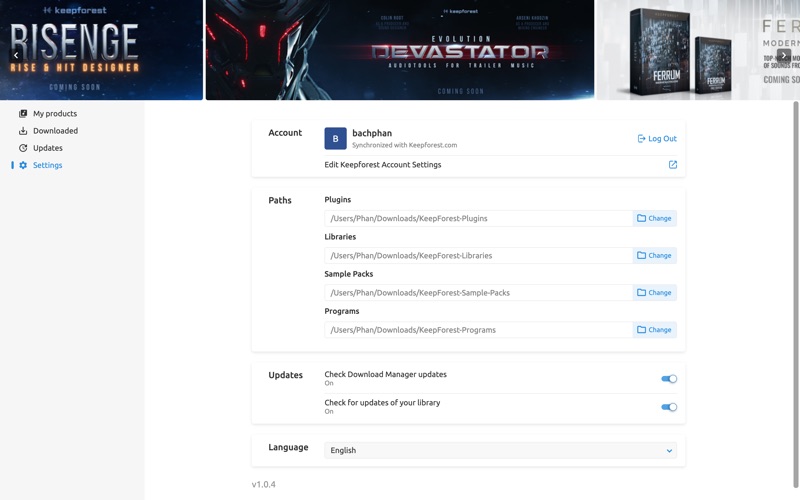Open the Language dropdown showing English
The image size is (800, 500).
click(x=501, y=451)
